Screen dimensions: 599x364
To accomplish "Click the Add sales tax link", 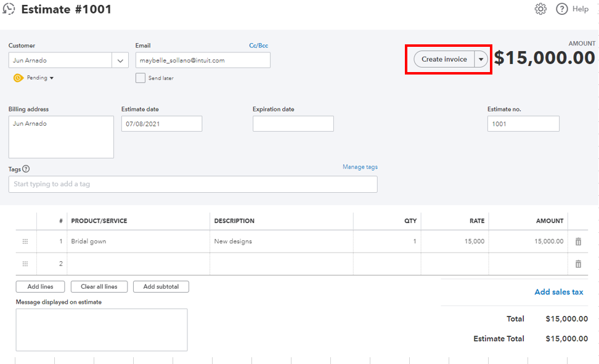I will 558,292.
